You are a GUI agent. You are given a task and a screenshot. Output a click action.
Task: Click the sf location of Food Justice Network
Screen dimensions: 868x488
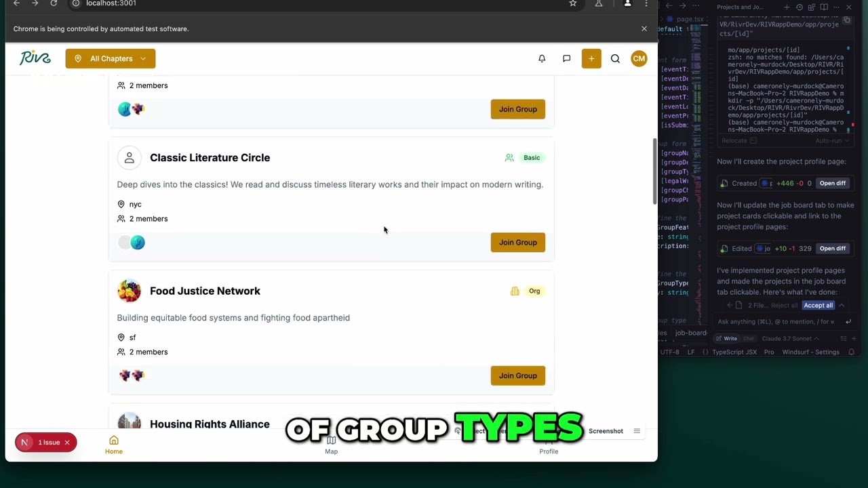(x=132, y=337)
